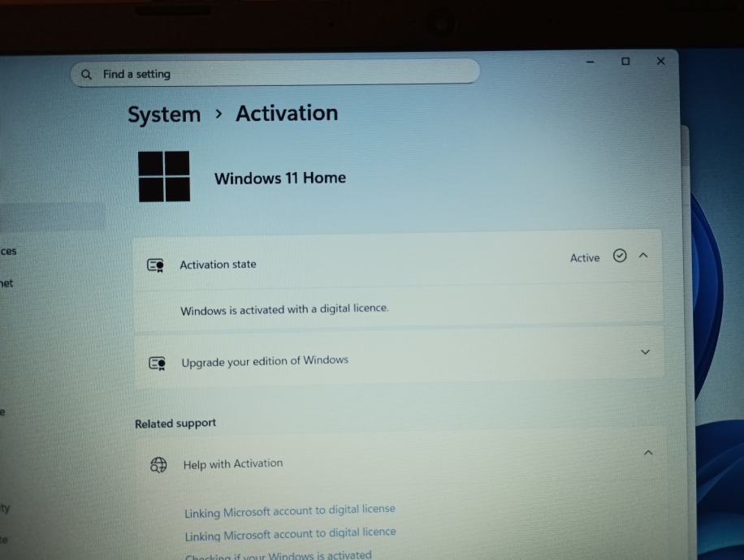Click the breadcrumb chevron separator
Image resolution: width=744 pixels, height=560 pixels.
click(218, 114)
